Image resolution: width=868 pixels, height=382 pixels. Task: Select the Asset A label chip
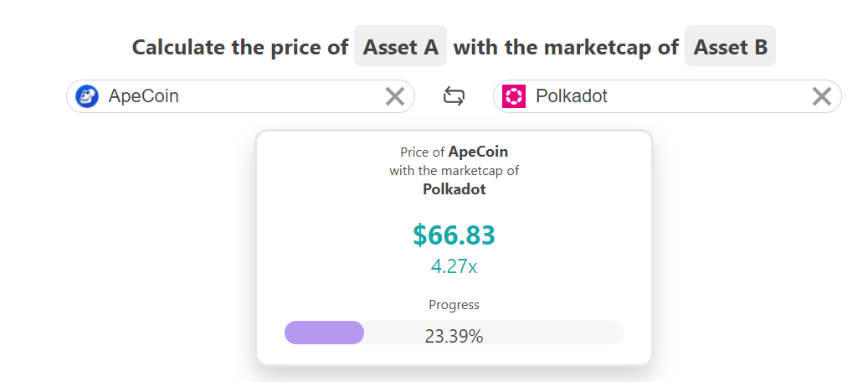(400, 47)
